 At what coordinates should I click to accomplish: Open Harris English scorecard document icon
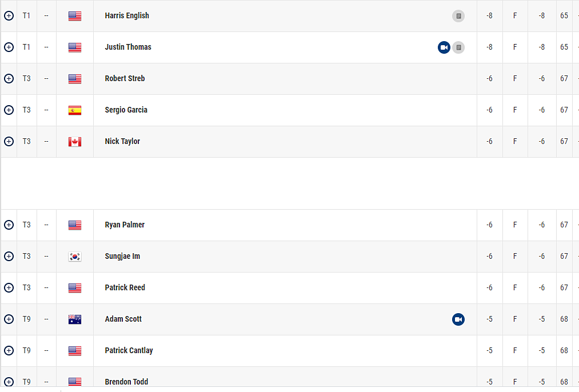click(x=458, y=16)
